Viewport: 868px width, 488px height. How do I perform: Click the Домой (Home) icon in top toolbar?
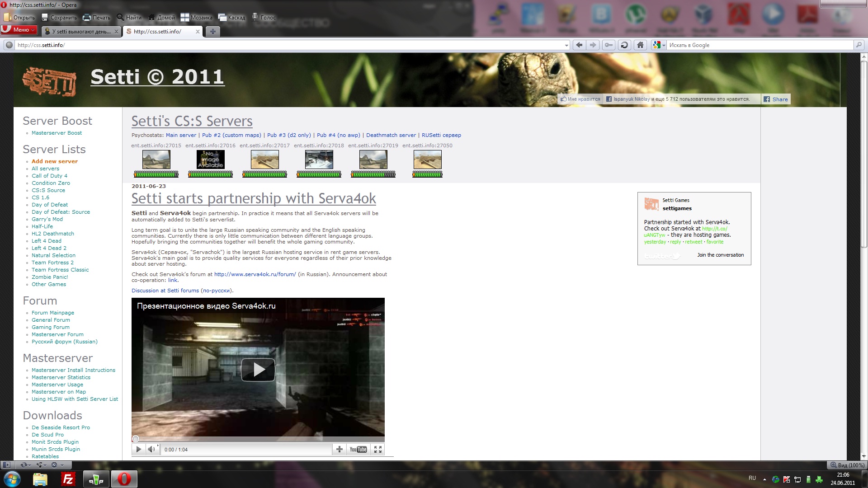[x=151, y=18]
